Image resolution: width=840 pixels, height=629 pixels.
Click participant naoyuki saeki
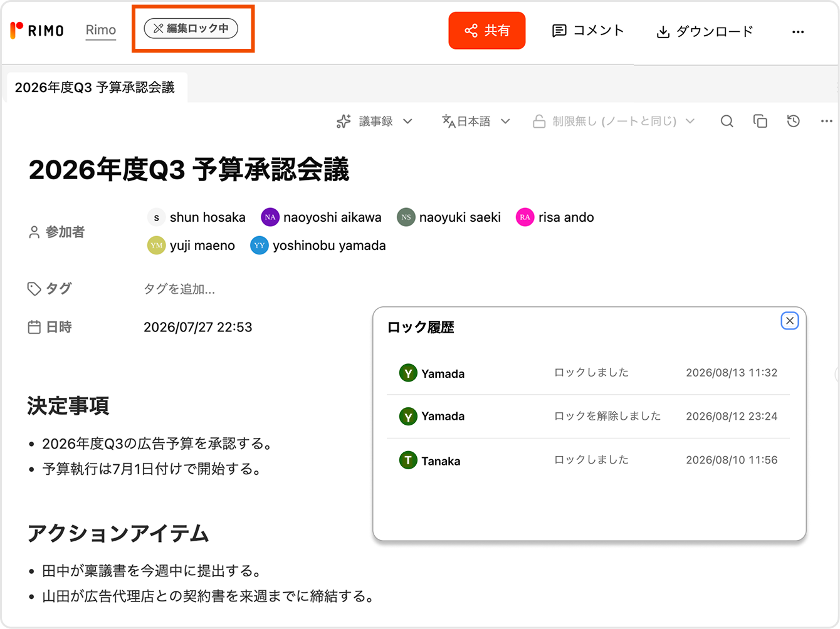(449, 217)
